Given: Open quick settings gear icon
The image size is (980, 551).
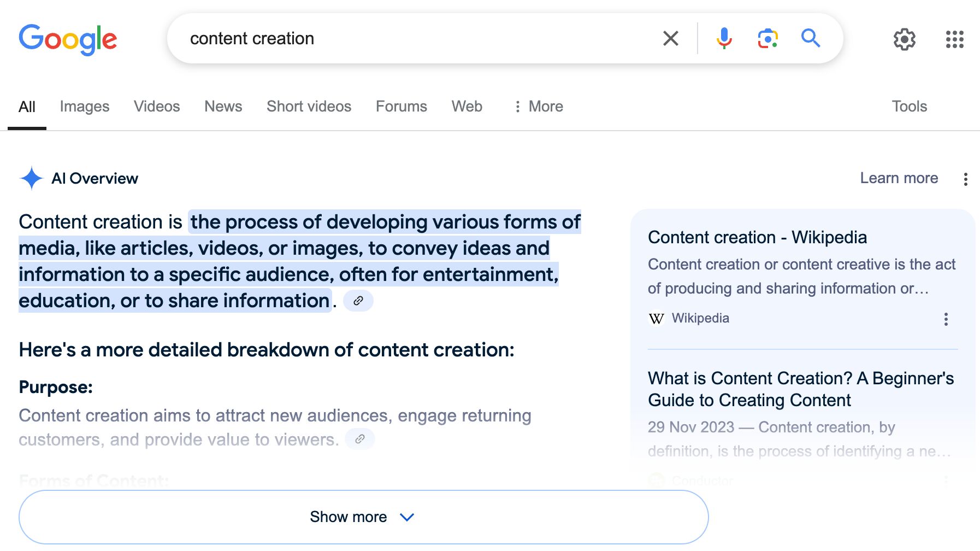Looking at the screenshot, I should 904,39.
